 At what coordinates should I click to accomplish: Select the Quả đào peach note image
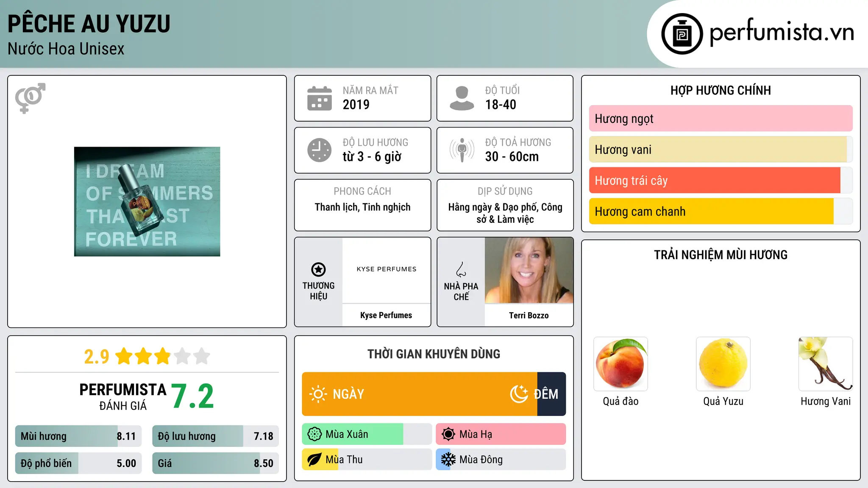pyautogui.click(x=620, y=364)
